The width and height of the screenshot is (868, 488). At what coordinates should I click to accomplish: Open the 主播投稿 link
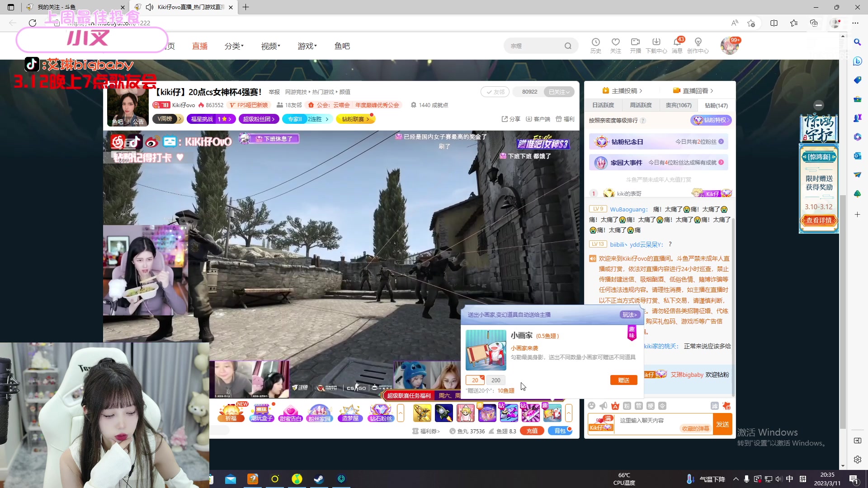(622, 91)
